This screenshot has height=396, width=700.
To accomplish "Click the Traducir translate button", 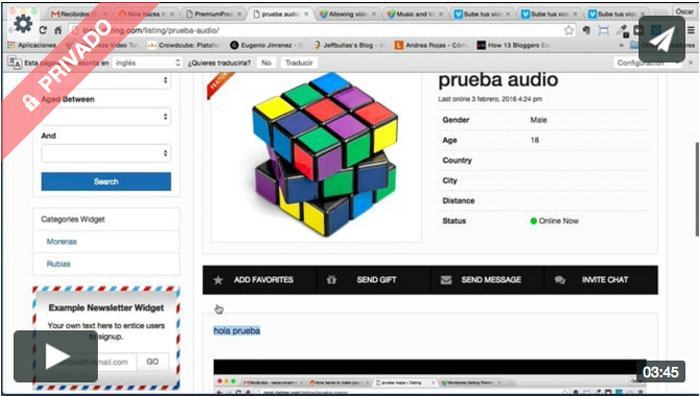I will pos(299,63).
